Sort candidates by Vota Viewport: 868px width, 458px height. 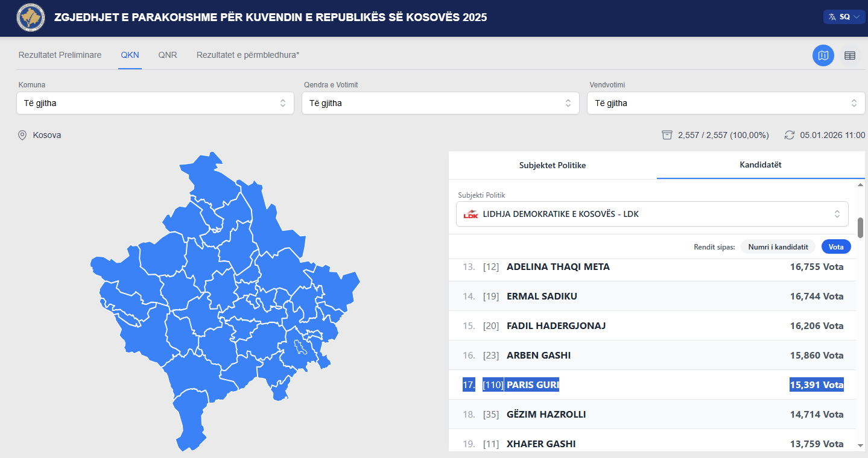point(835,246)
